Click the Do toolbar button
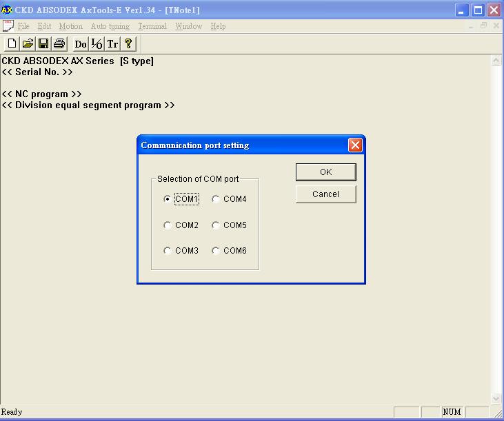Viewport: 504px width, 421px height. 81,44
